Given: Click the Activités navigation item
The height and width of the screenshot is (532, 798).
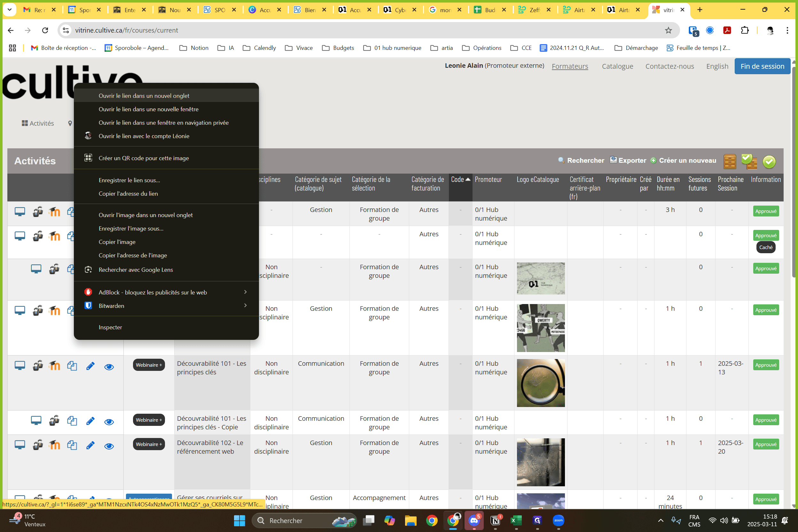Looking at the screenshot, I should pos(38,123).
